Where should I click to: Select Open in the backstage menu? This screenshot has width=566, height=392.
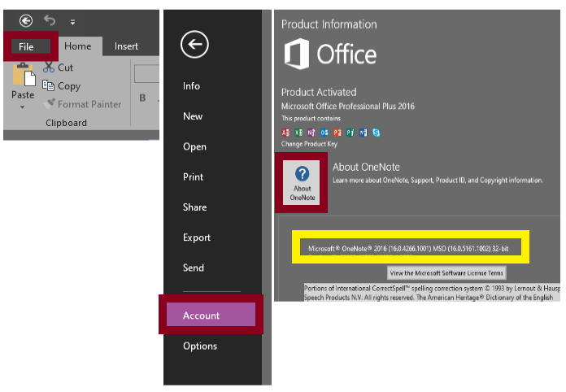[x=194, y=146]
